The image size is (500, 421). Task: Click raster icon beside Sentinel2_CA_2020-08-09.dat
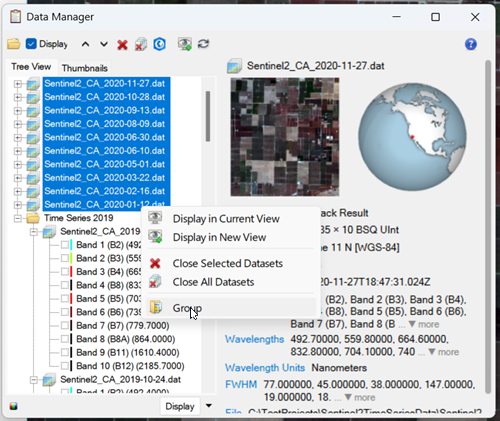pos(33,124)
